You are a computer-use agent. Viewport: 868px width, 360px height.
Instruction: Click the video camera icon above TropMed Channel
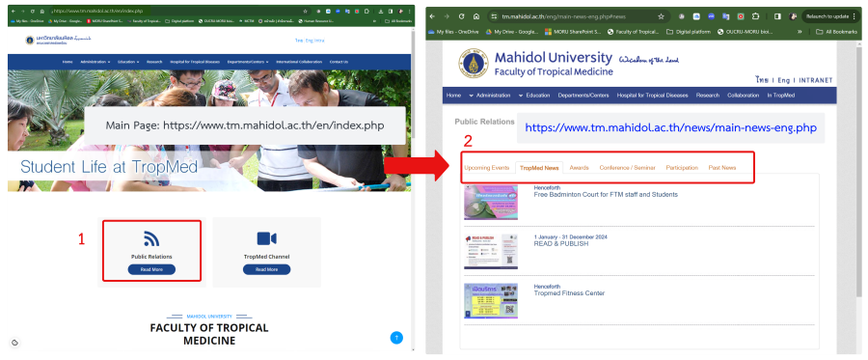click(x=267, y=238)
